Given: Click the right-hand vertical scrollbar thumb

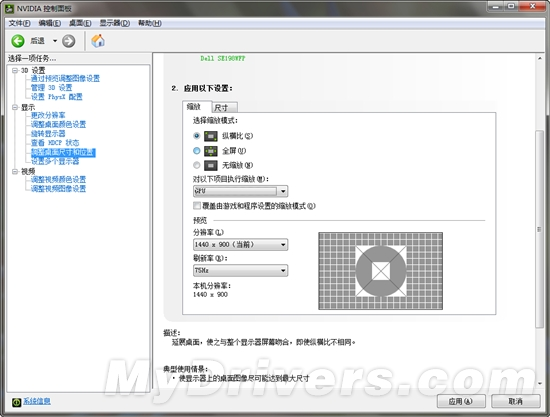Looking at the screenshot, I should 539,229.
